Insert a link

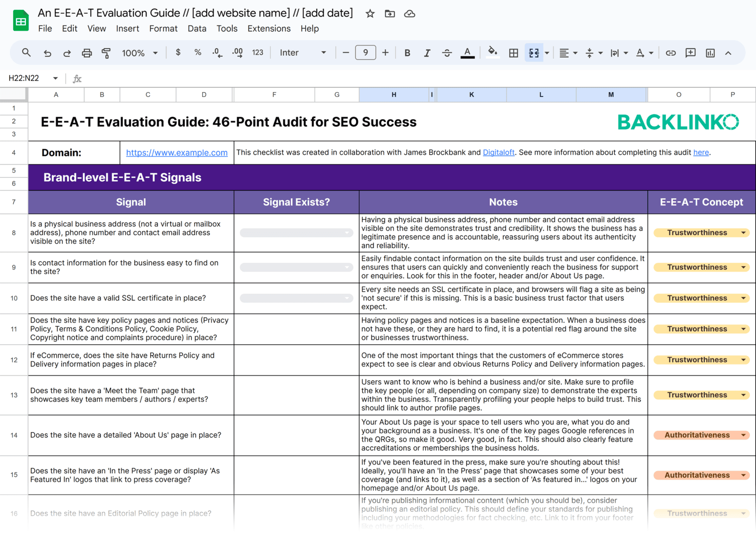pos(670,52)
